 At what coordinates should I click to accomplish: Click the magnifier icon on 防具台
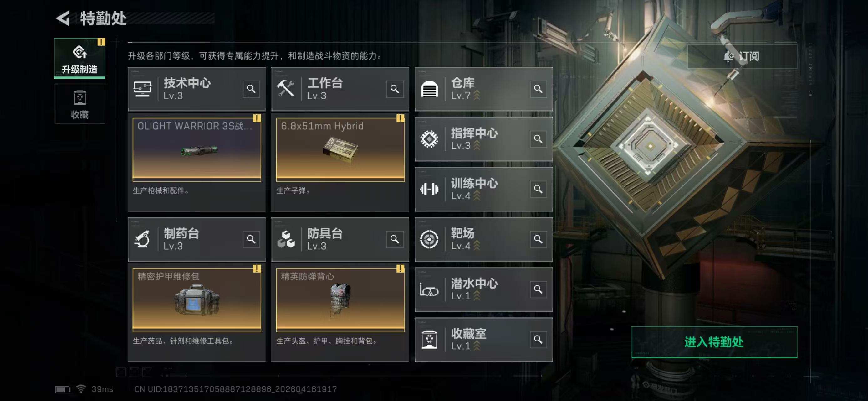(395, 239)
